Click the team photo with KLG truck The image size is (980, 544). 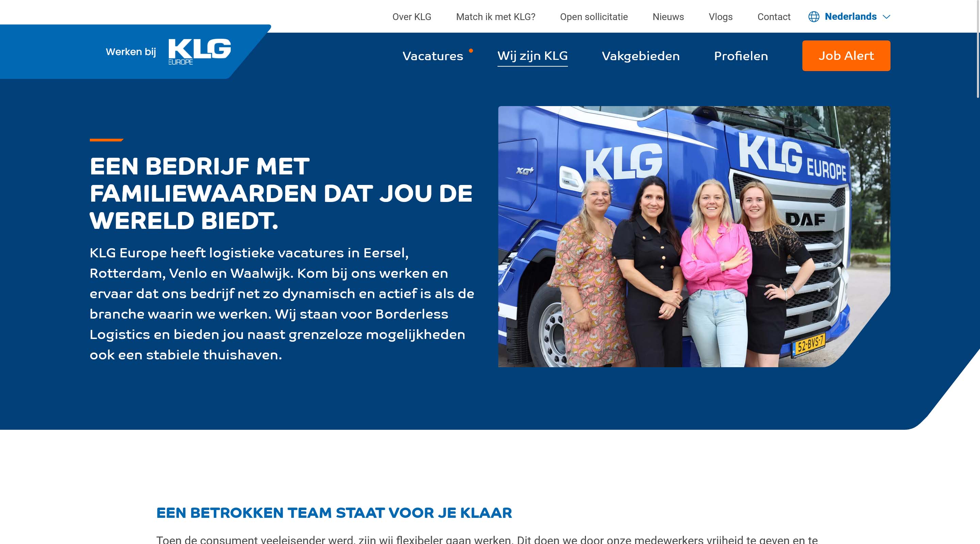[x=694, y=236]
